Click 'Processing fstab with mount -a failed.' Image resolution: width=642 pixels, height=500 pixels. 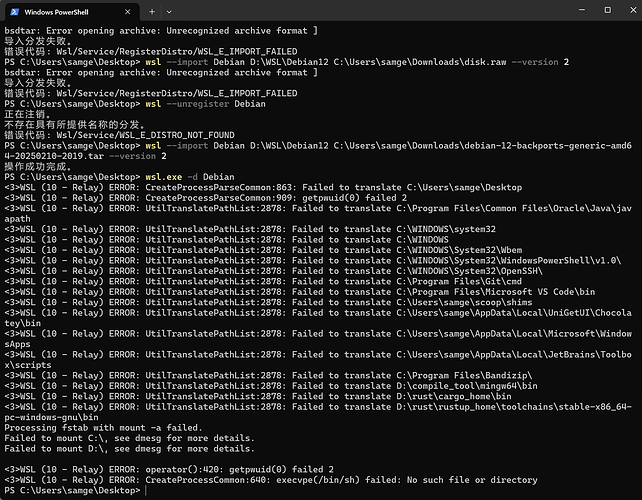coord(103,428)
